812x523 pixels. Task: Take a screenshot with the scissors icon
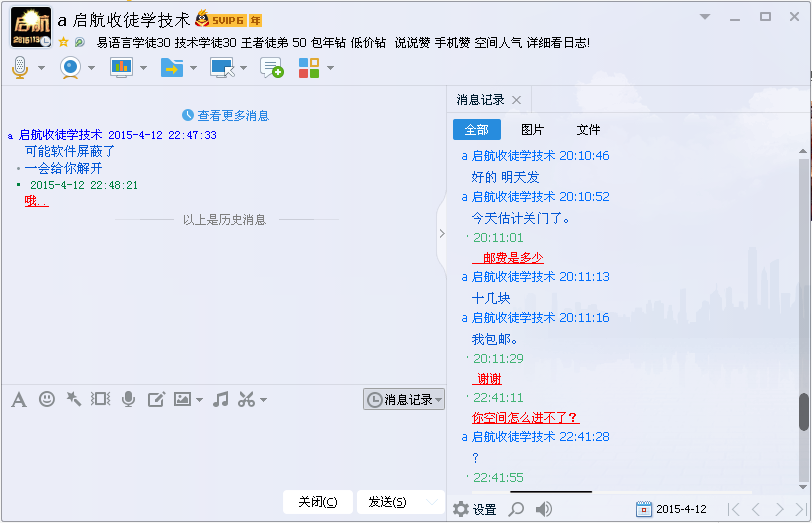(x=246, y=399)
